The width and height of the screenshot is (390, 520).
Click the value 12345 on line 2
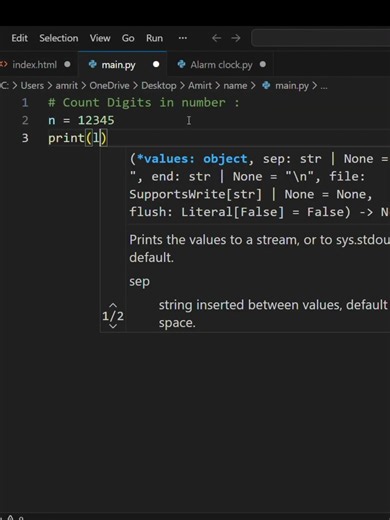(x=96, y=120)
